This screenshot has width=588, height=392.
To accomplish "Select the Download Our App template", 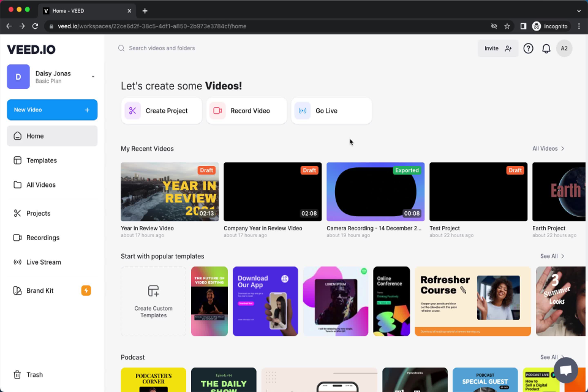I will 265,301.
